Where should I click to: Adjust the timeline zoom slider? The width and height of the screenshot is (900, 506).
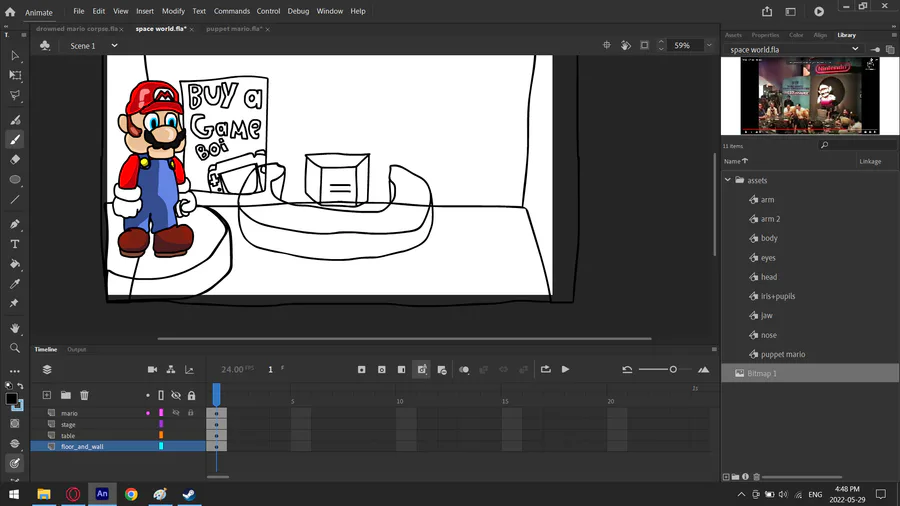tap(673, 369)
